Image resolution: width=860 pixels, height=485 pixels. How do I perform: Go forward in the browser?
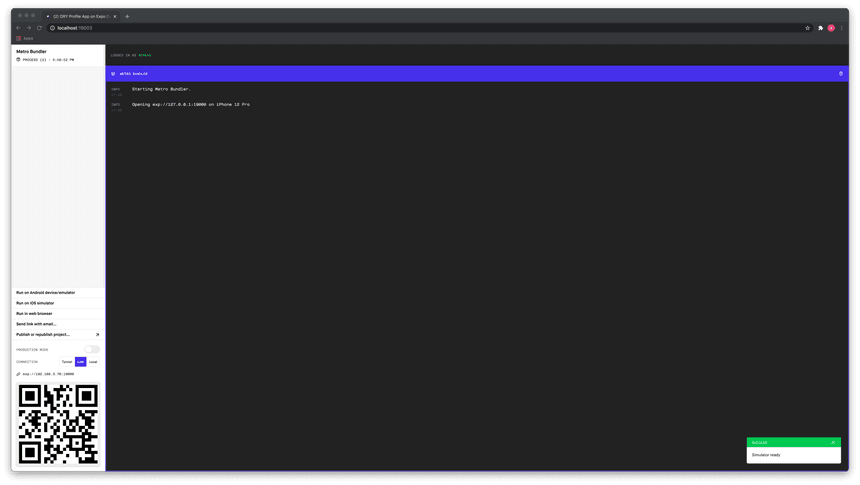coord(29,28)
